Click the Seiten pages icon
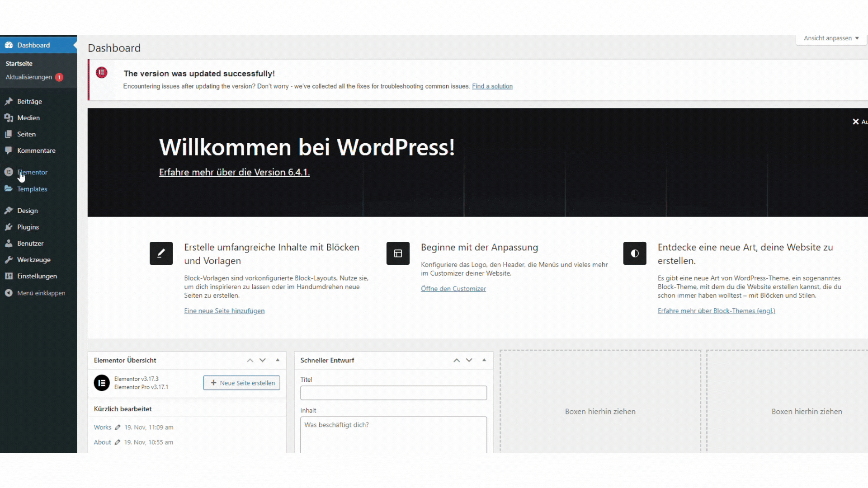 (x=9, y=134)
